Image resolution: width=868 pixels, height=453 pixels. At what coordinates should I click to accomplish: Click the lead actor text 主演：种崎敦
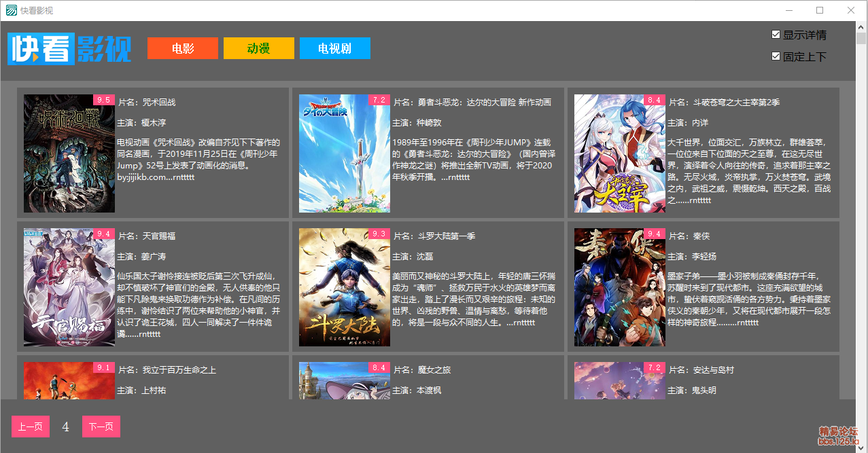(417, 123)
